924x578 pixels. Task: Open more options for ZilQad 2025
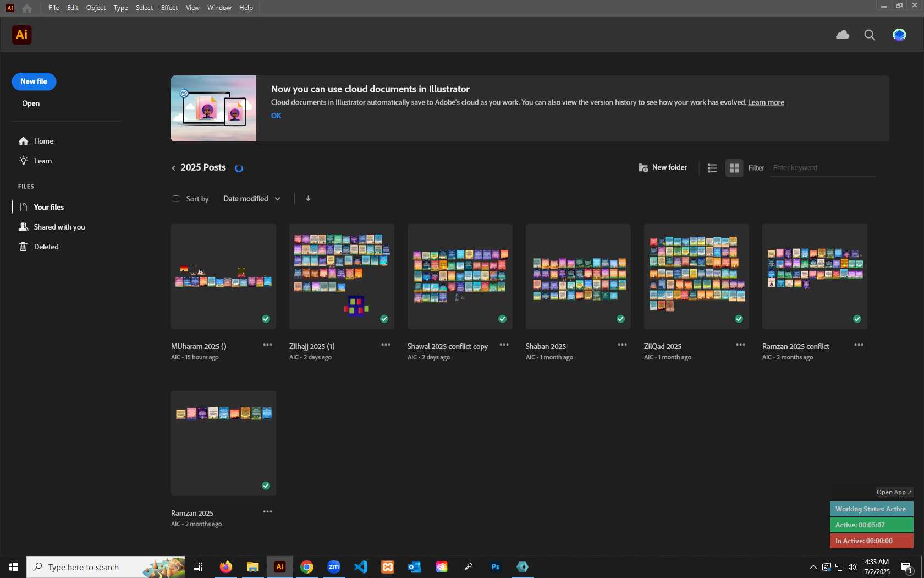tap(740, 345)
